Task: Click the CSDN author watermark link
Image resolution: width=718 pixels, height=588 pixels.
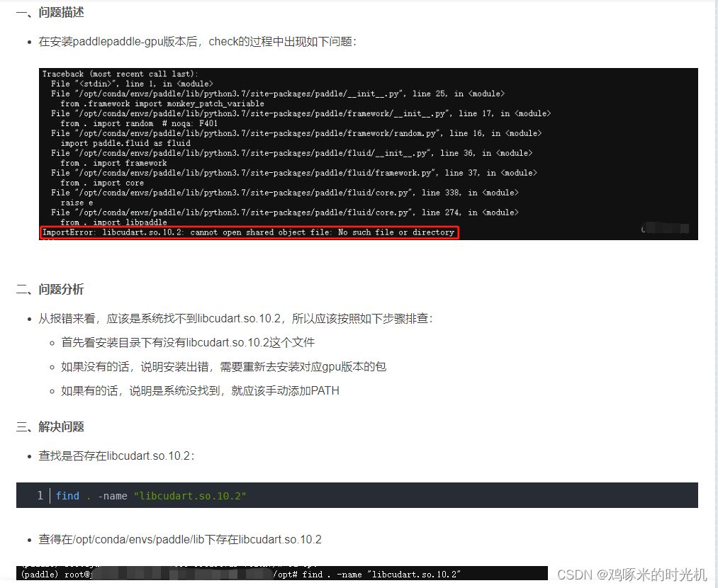Action: (629, 575)
